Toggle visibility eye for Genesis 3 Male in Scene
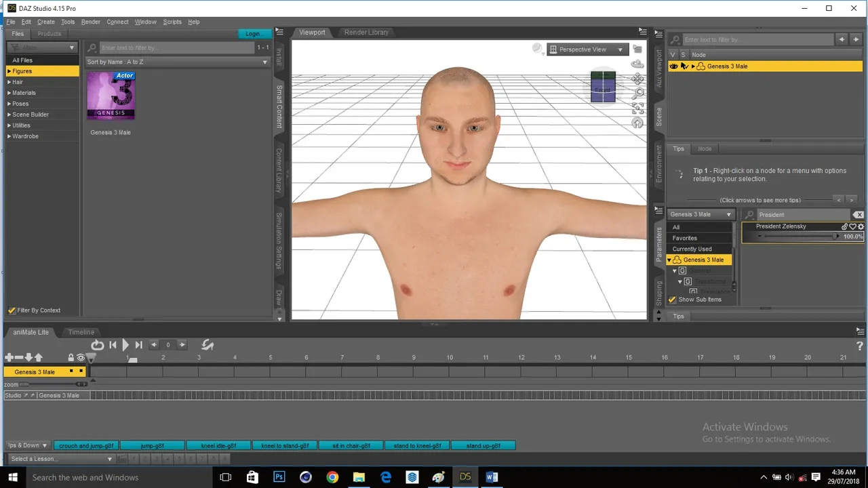 pyautogui.click(x=673, y=66)
